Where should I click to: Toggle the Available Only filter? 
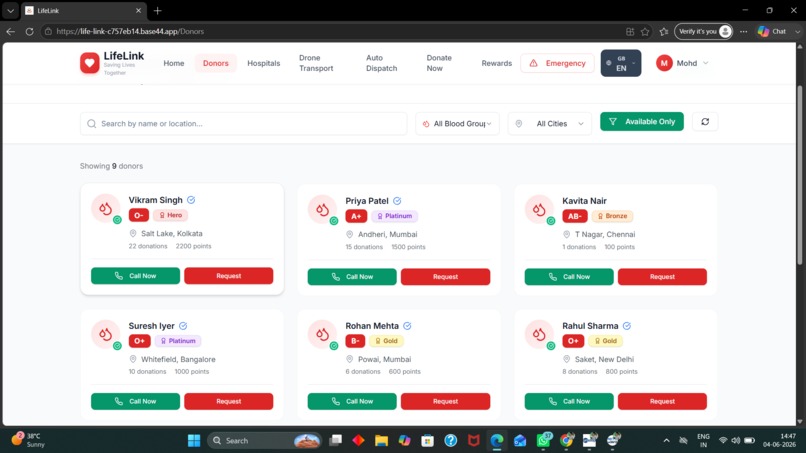tap(642, 122)
